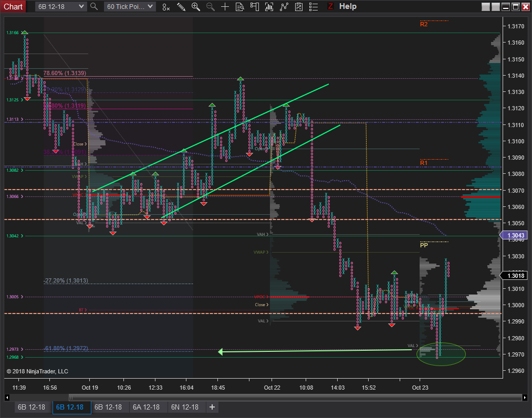
Task: Maximize the chart window
Action: coord(515,7)
